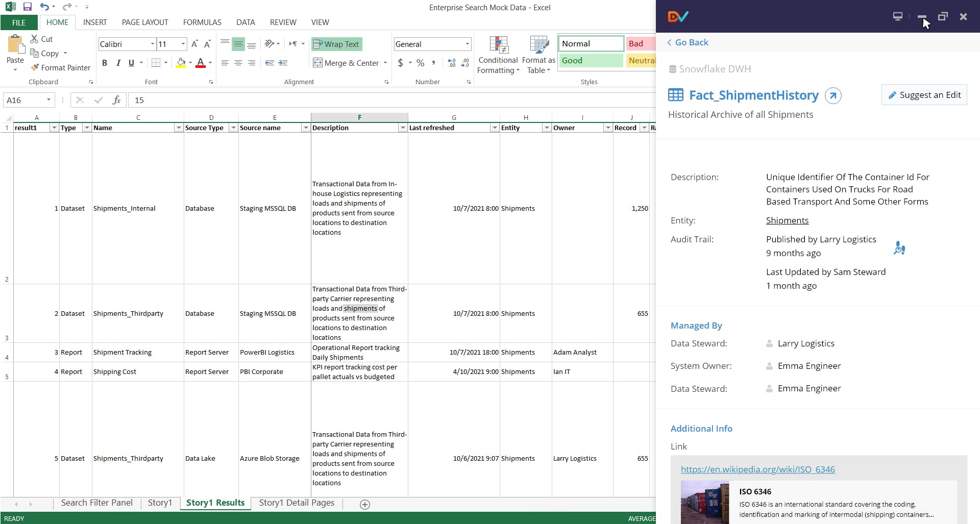Screen dimensions: 980x524
Task: Open Fact_ShipmentHistory external arrow icon
Action: click(833, 95)
